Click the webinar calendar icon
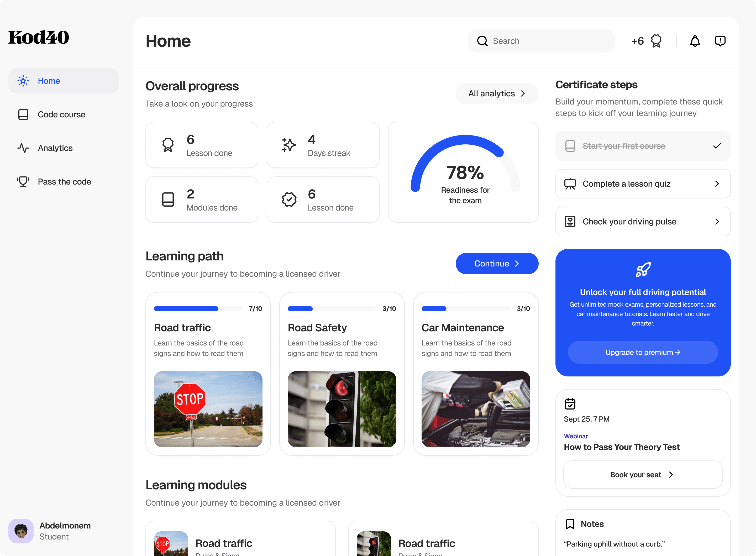The height and width of the screenshot is (556, 756). click(x=570, y=403)
